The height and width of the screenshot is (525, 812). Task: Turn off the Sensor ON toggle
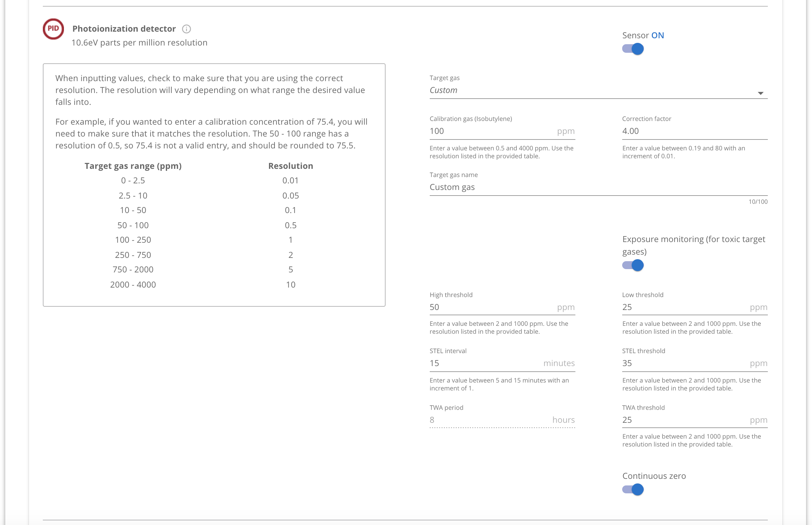(x=632, y=49)
